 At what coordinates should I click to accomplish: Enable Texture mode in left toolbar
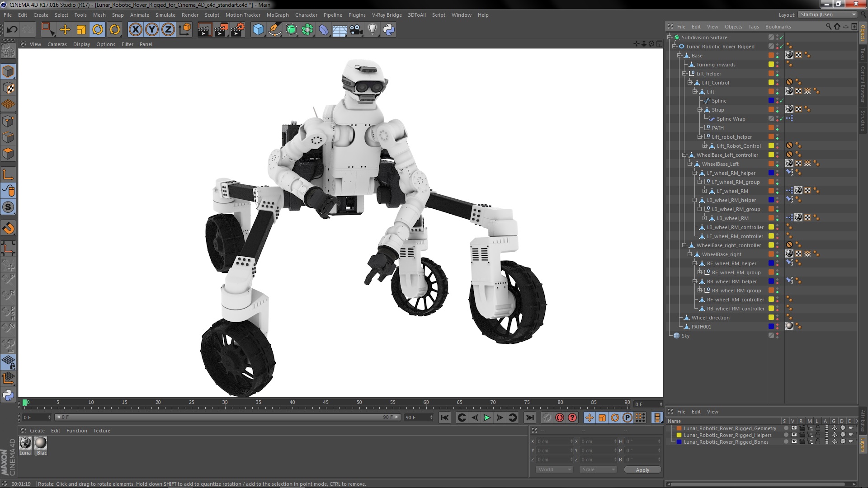(x=8, y=88)
